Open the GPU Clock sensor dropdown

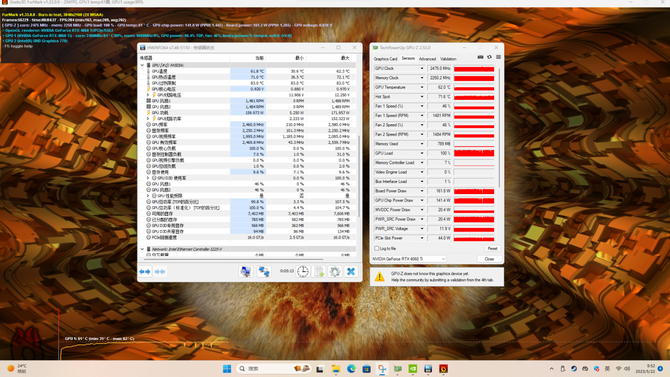point(422,68)
